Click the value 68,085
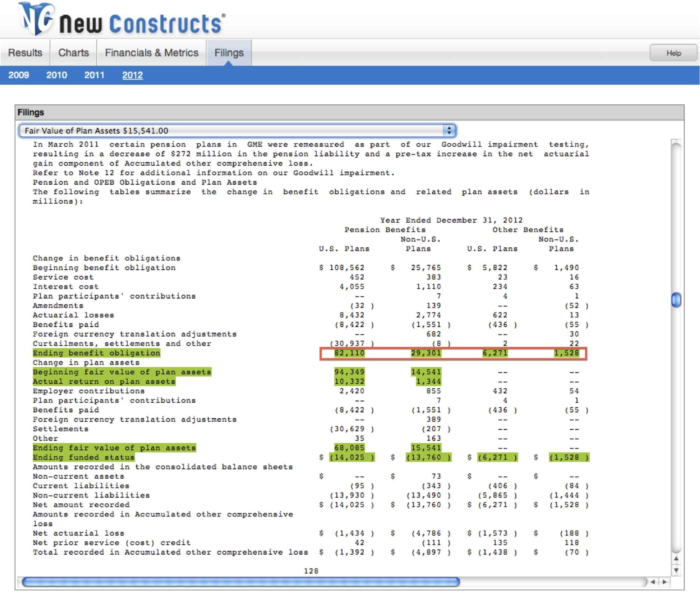Screen dimensions: 700x610 click(349, 448)
